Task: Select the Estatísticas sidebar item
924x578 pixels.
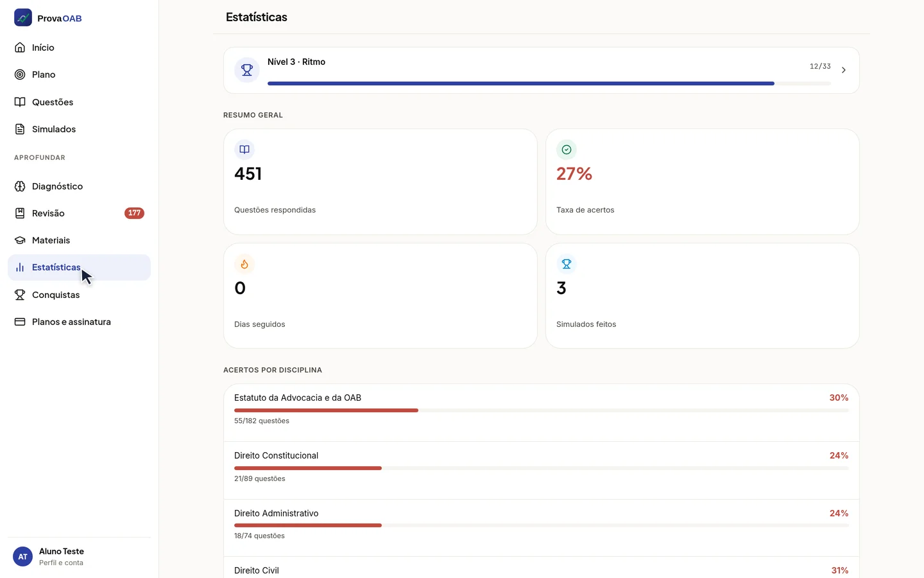Action: click(79, 267)
